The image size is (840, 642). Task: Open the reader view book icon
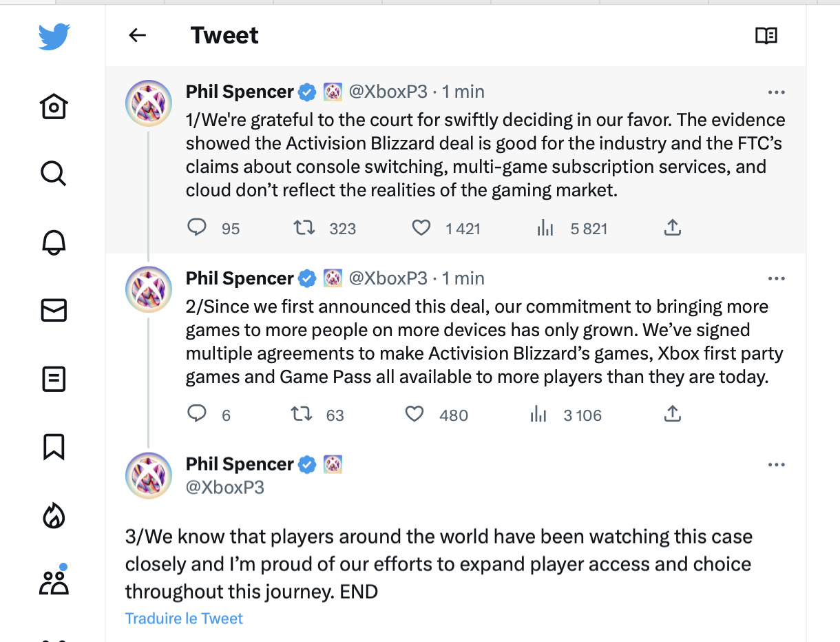(x=766, y=36)
